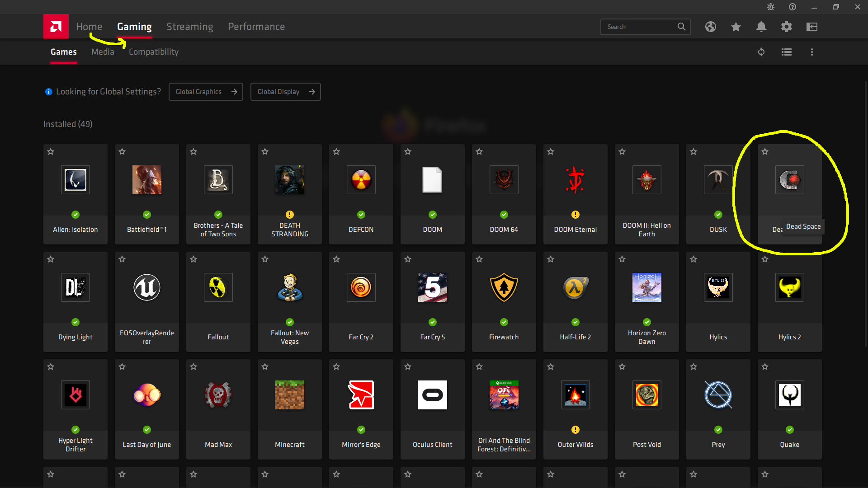
Task: Open the web browser globe icon
Action: coord(711,27)
